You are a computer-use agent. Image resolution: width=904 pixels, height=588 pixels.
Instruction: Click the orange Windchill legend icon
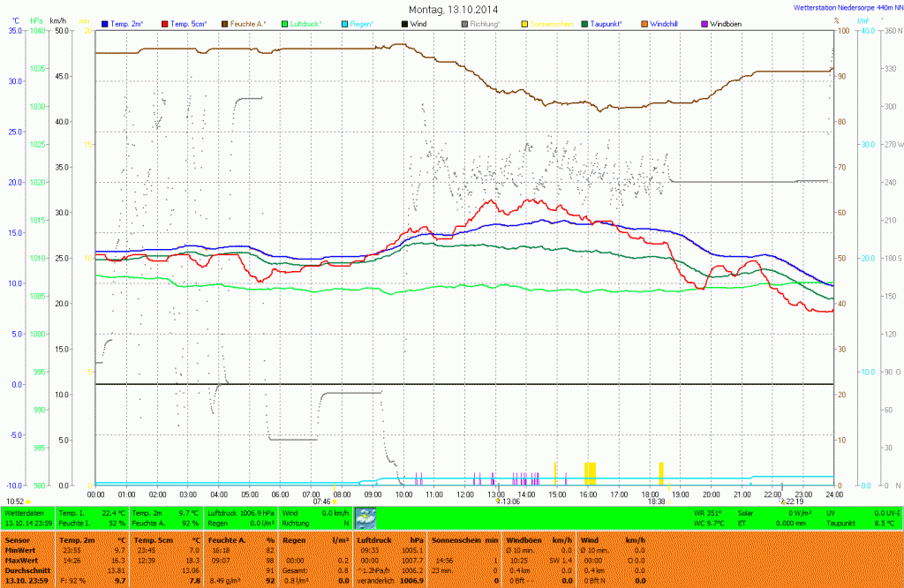pos(645,23)
